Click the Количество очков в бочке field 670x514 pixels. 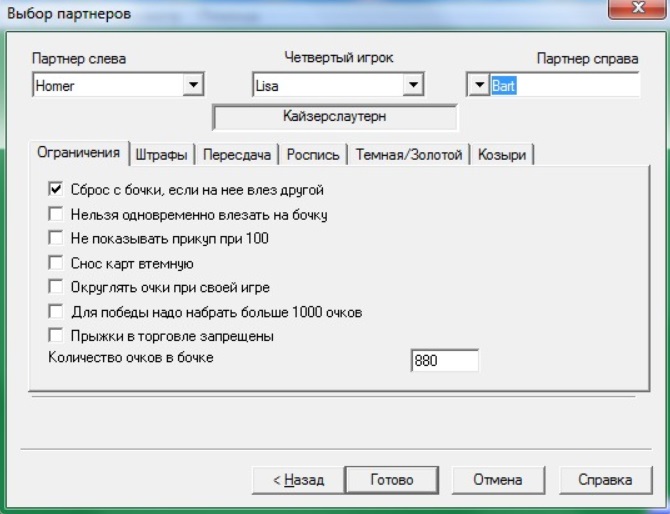coord(444,361)
